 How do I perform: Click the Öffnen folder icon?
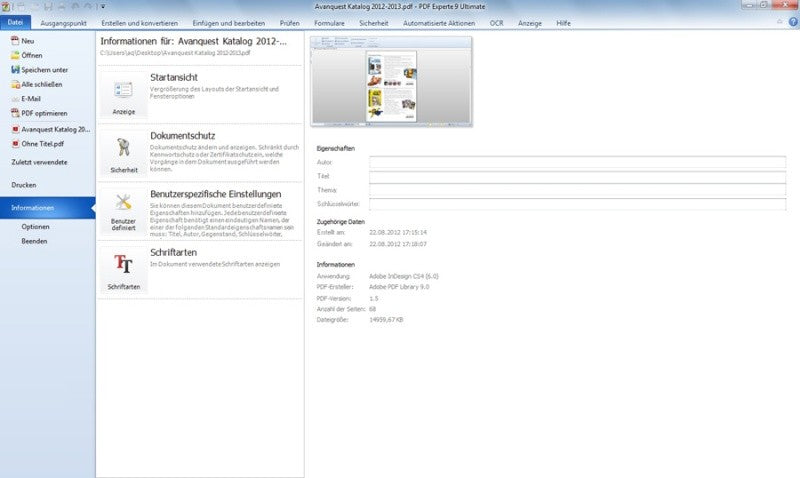(15, 55)
